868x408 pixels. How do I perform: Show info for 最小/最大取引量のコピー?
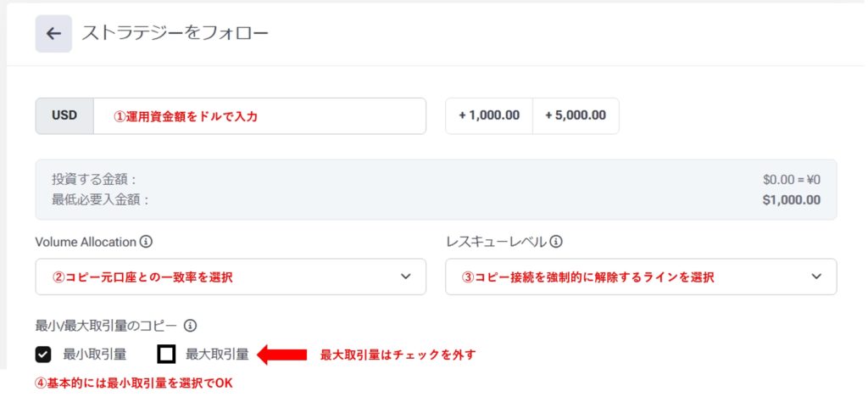coord(190,325)
